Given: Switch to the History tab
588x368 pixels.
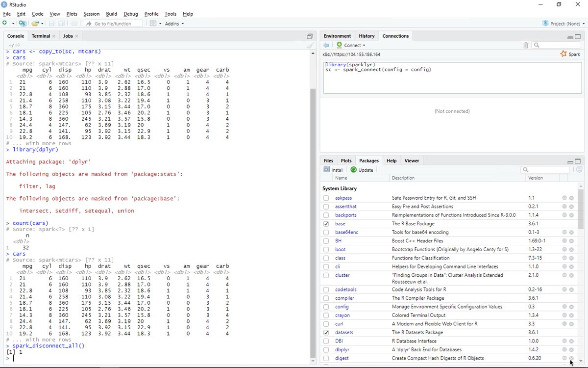Looking at the screenshot, I should coord(367,35).
